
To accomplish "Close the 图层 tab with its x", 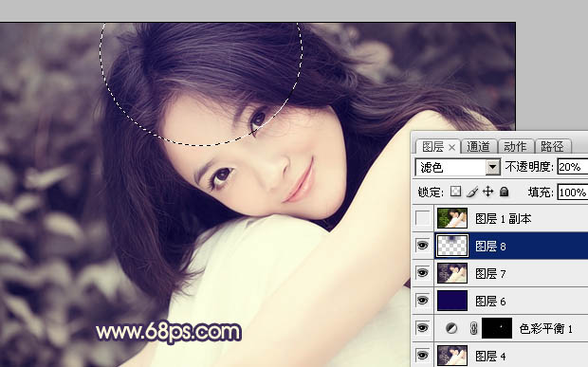I will 451,148.
